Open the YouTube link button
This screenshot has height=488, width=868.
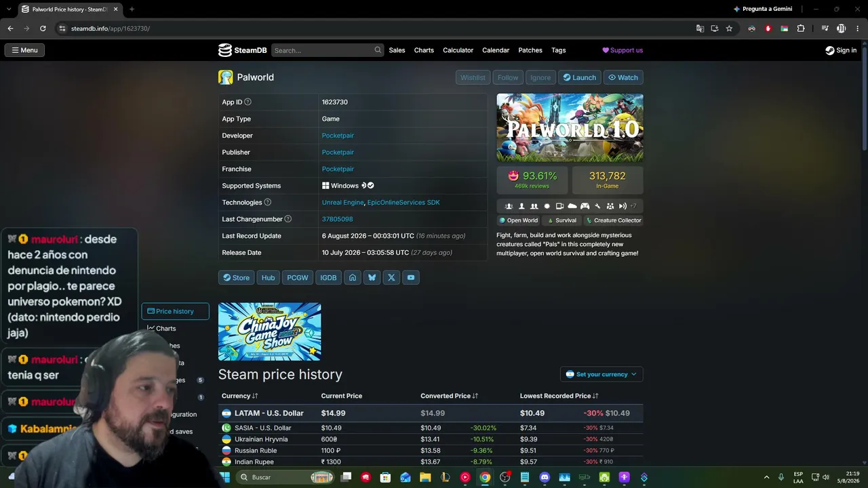coord(411,277)
